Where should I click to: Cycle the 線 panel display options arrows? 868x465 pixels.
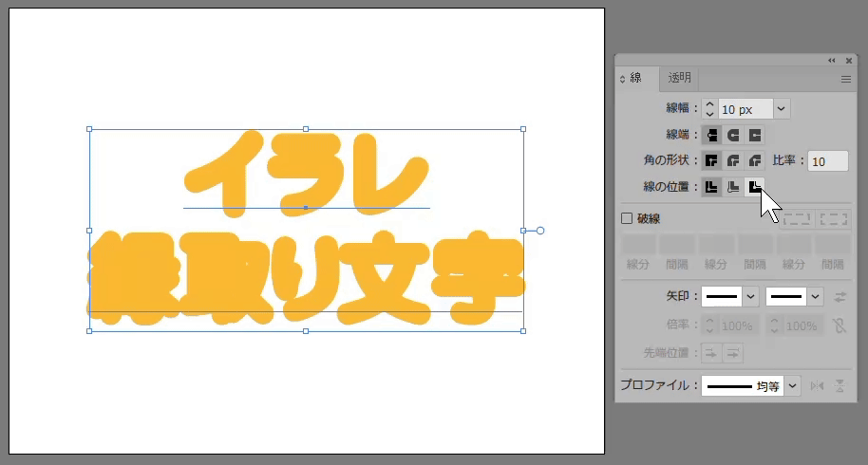coord(622,79)
